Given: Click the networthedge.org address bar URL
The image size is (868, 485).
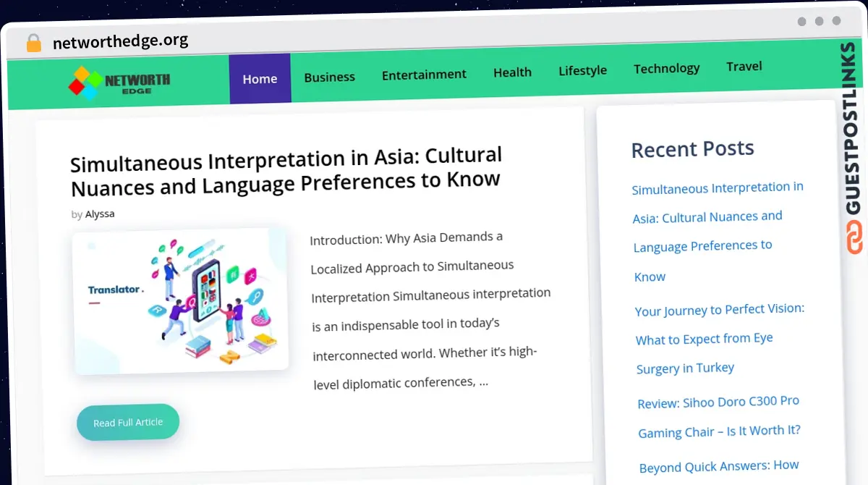Looking at the screenshot, I should pos(120,41).
